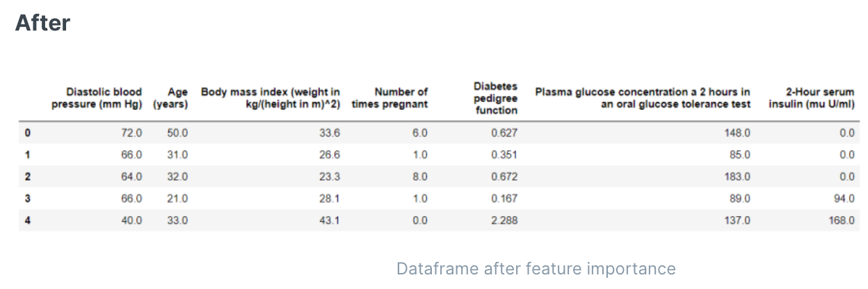Select the pedigree function value 0.167

click(504, 199)
